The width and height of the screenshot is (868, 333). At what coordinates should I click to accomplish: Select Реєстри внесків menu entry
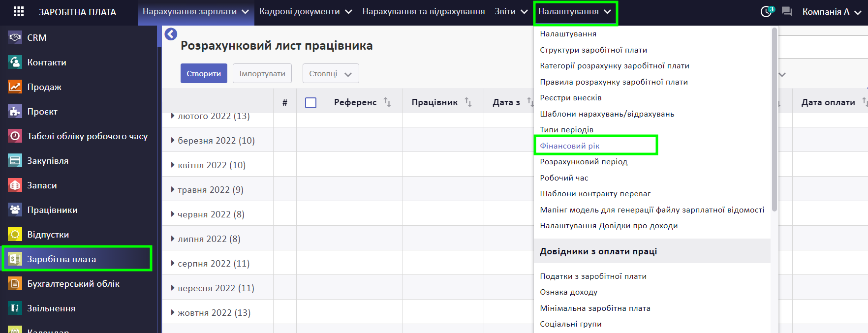click(571, 98)
